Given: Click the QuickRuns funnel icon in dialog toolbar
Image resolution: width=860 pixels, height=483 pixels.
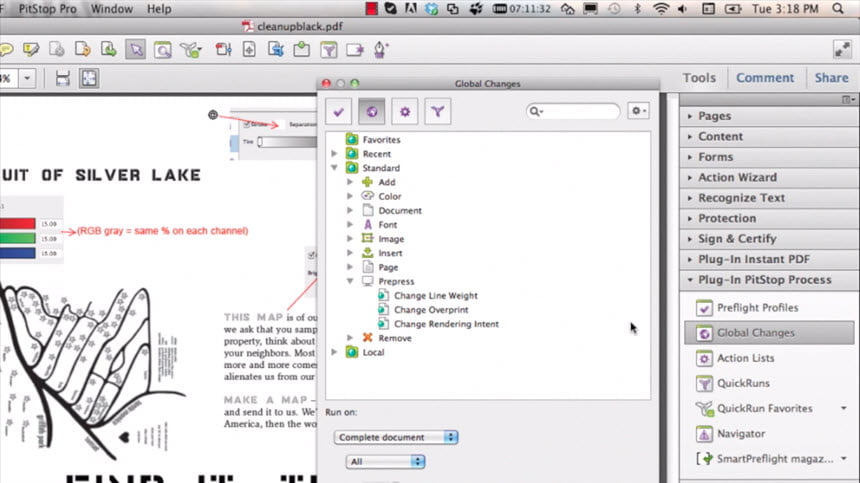Looking at the screenshot, I should click(437, 112).
